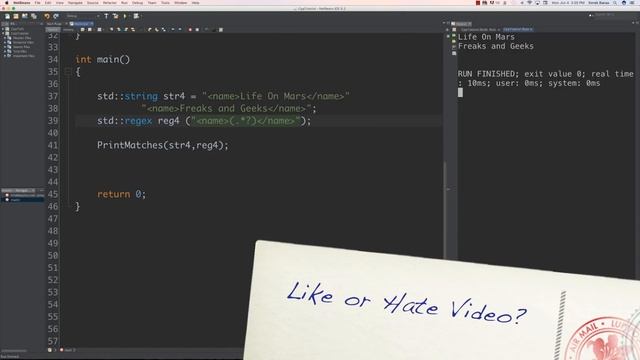Image resolution: width=640 pixels, height=360 pixels.
Task: Open the Navigate menu
Action: tap(75, 3)
